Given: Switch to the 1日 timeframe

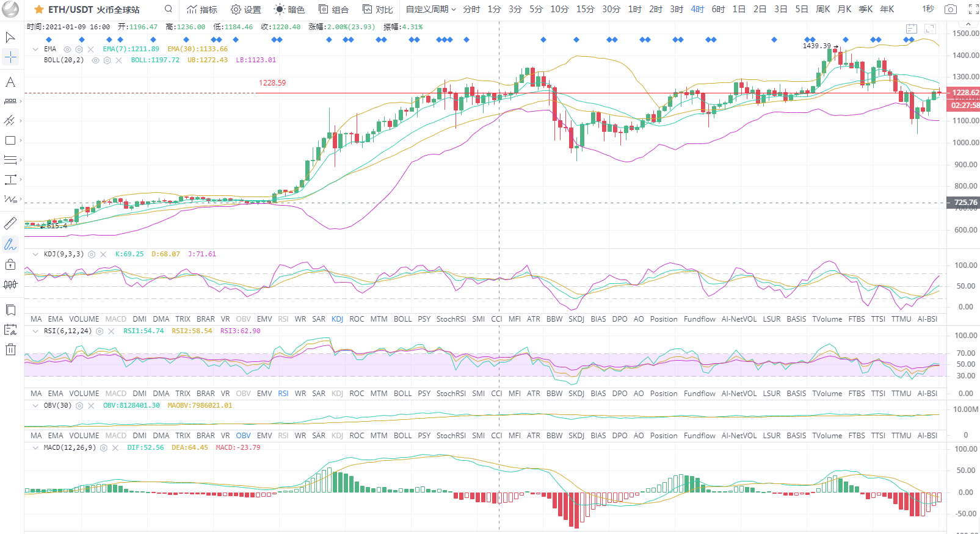Looking at the screenshot, I should (x=739, y=9).
